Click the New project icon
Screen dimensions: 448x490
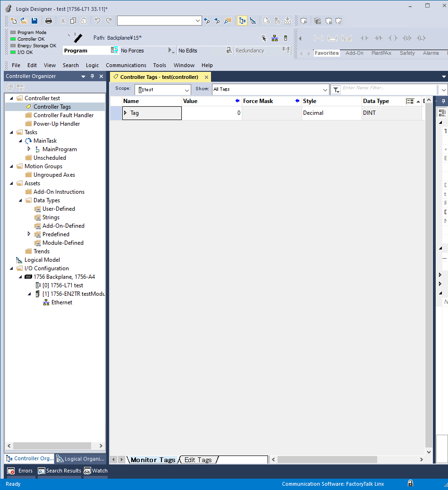tap(13, 21)
